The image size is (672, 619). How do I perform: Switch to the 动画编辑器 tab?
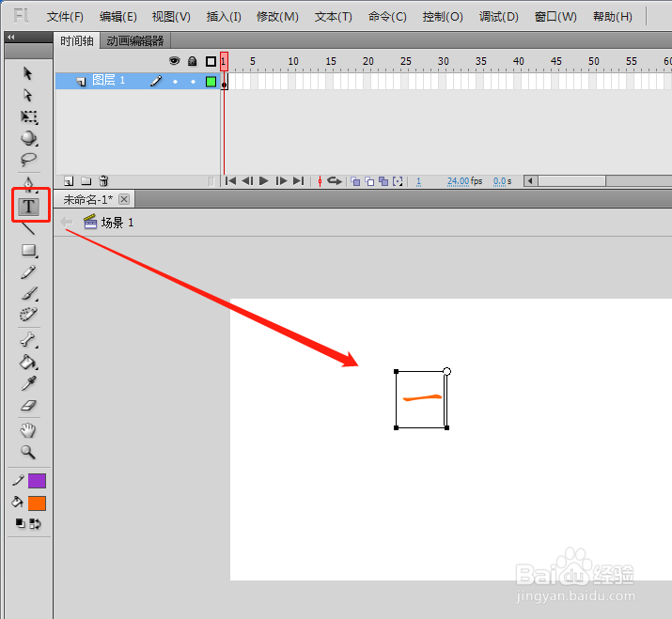[x=135, y=41]
